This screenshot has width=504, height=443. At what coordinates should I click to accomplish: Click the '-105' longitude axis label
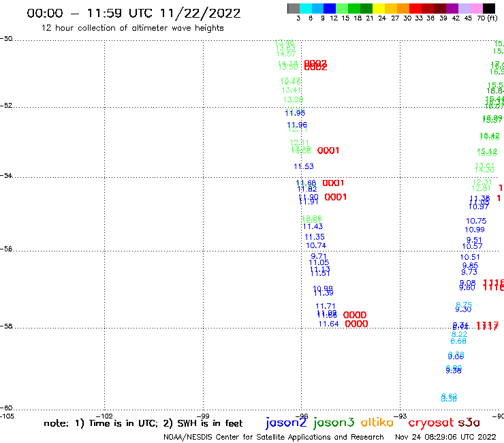tap(7, 416)
